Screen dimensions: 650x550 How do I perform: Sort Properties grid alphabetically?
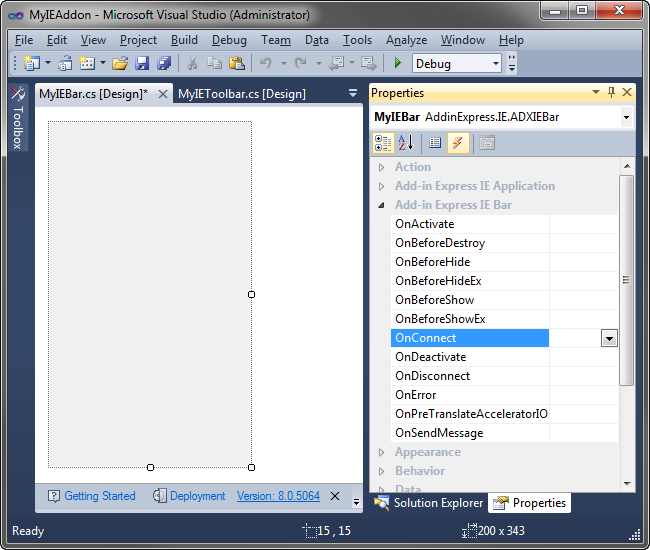(406, 143)
